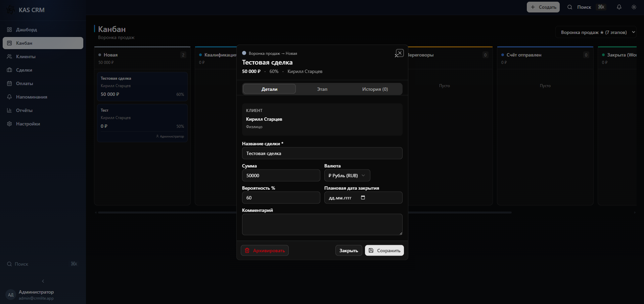Viewport: 644px width, 304px height.
Task: Click the Вероятность % input field
Action: 281,198
